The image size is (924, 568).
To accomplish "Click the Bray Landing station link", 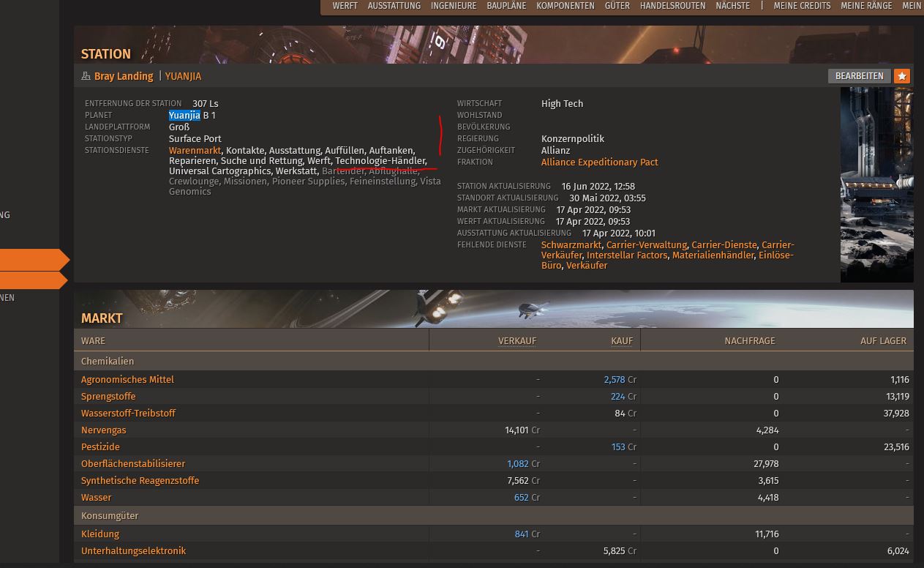I will click(x=124, y=76).
